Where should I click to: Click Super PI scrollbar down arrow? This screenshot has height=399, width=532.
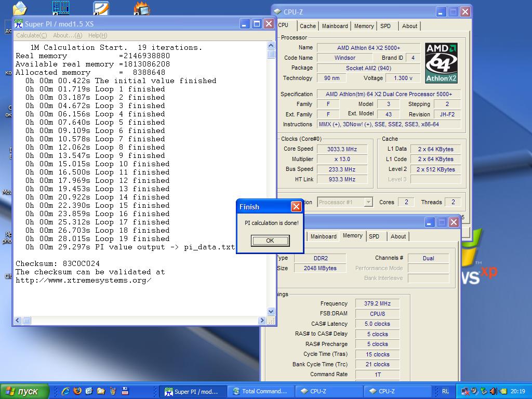coord(271,311)
